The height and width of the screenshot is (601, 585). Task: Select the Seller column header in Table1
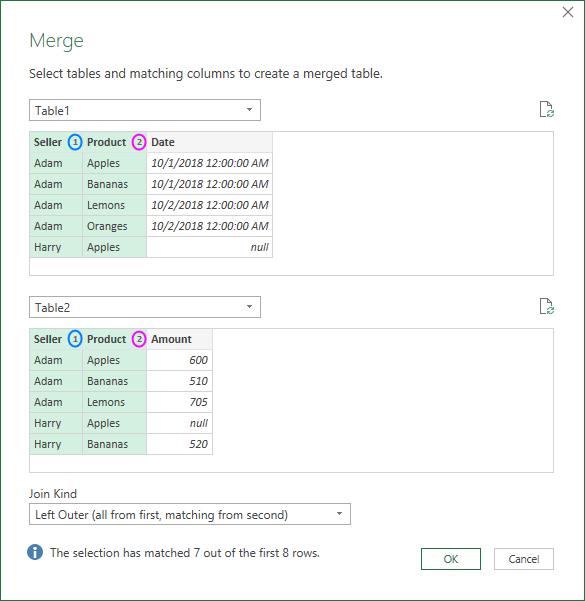pos(56,142)
